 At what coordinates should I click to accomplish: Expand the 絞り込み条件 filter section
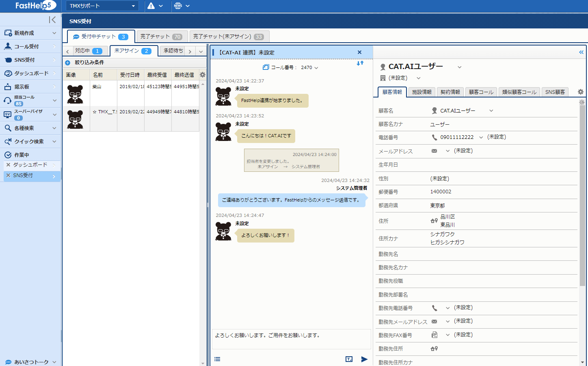(68, 63)
